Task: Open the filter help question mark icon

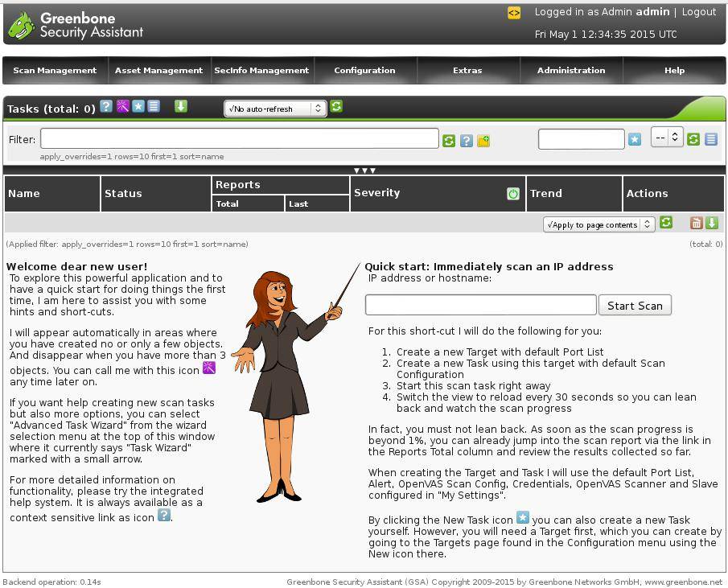Action: coord(467,141)
